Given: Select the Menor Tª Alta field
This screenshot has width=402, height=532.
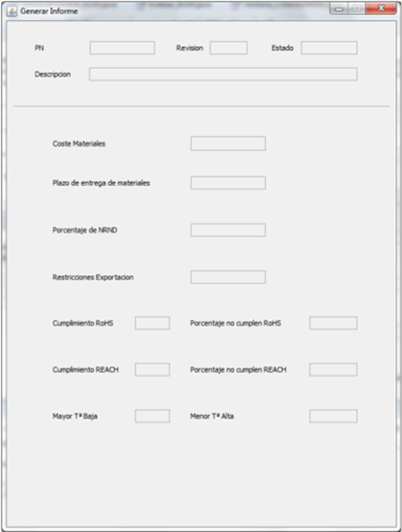Looking at the screenshot, I should click(333, 416).
